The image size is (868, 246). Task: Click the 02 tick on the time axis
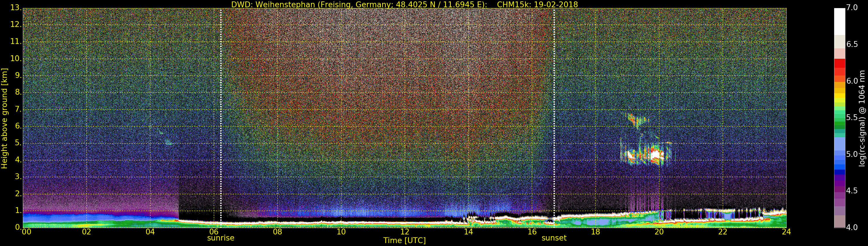pos(87,232)
